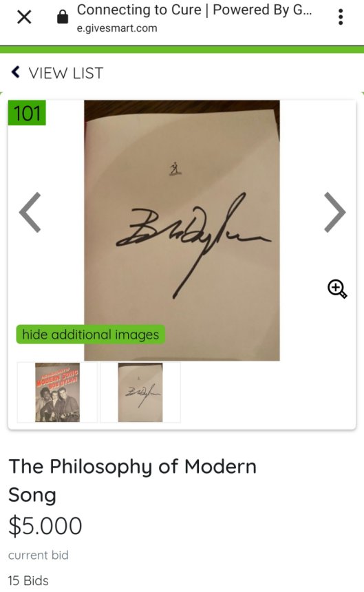Open the three-dot browser menu

(x=341, y=17)
